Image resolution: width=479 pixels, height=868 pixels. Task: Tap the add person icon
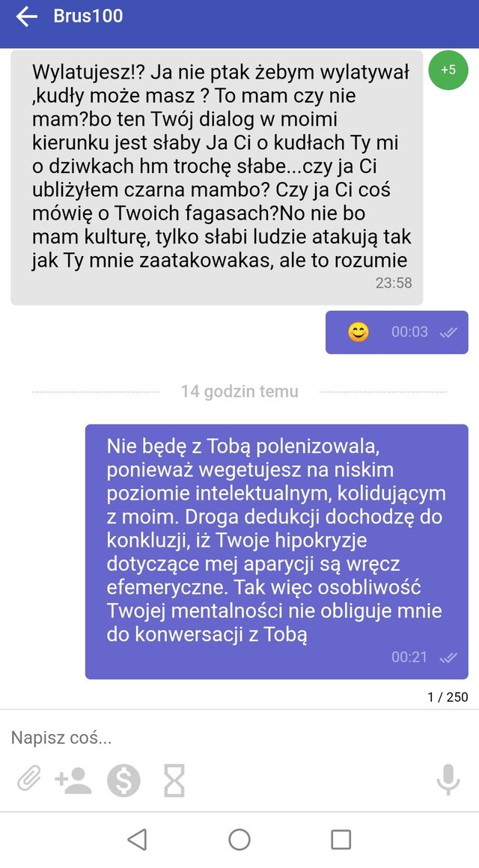coord(73,780)
